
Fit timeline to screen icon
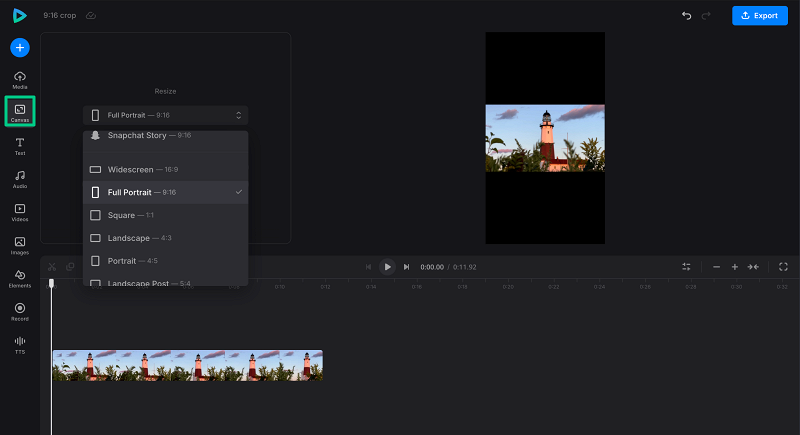753,267
